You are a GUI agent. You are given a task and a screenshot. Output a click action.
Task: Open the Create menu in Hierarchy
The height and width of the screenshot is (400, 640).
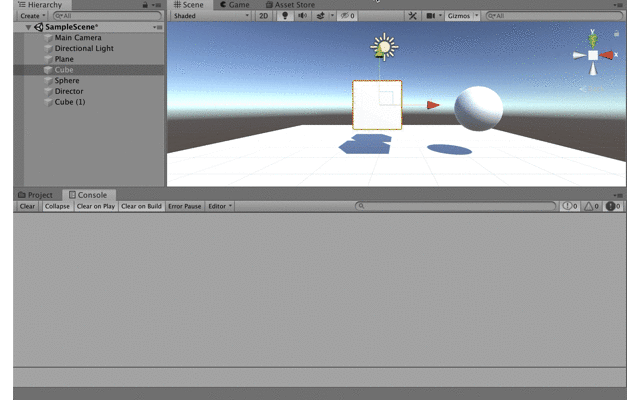click(x=32, y=16)
